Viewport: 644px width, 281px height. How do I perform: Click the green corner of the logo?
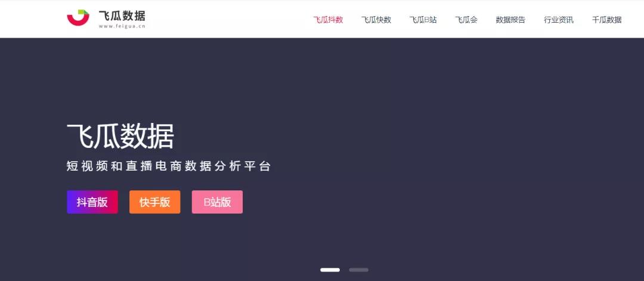[84, 13]
